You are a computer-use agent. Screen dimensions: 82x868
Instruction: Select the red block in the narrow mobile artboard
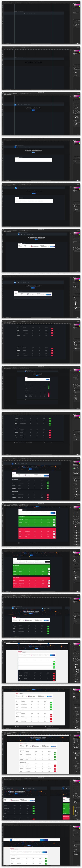pos(66,818)
